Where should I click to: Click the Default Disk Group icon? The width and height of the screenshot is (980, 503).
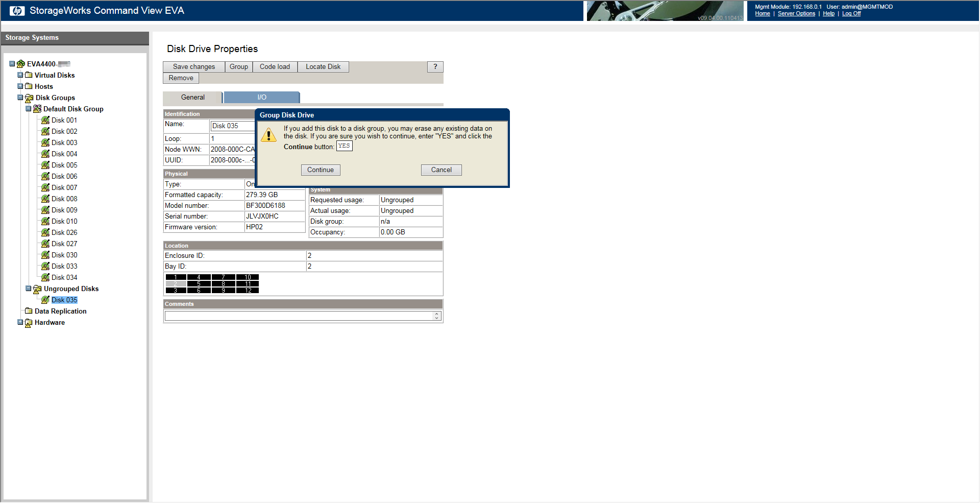37,109
